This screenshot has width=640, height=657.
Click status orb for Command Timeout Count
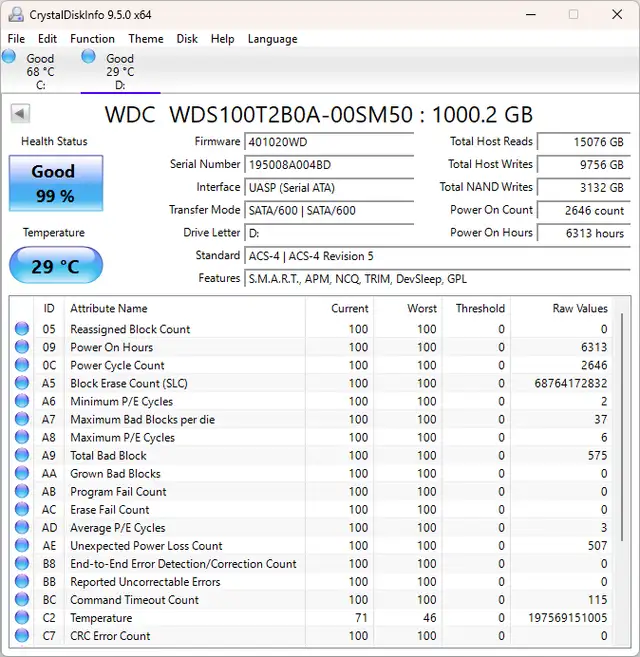pyautogui.click(x=22, y=599)
